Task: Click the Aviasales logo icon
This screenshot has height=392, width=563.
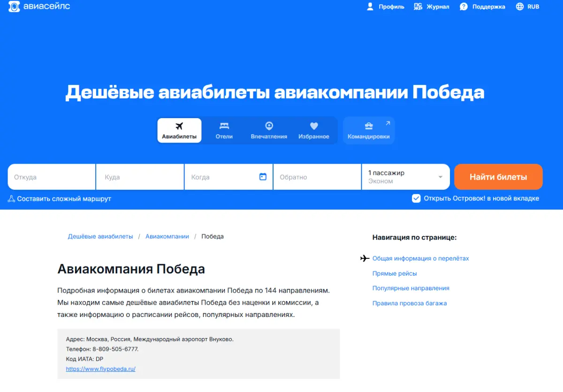Action: coord(14,7)
